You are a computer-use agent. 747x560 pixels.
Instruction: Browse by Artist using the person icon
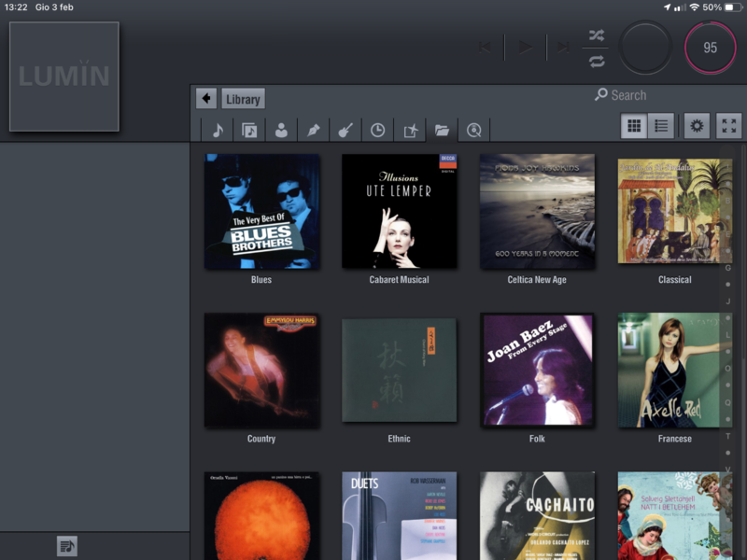click(281, 131)
